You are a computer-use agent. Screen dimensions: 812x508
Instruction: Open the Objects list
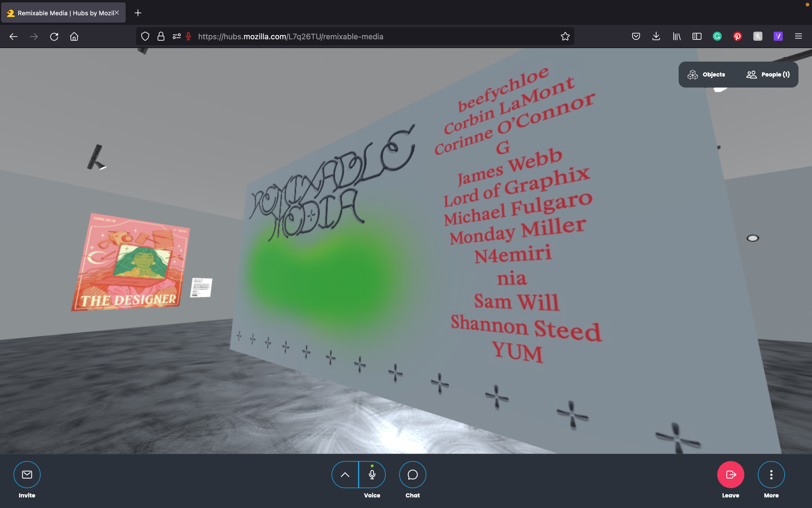(x=706, y=74)
